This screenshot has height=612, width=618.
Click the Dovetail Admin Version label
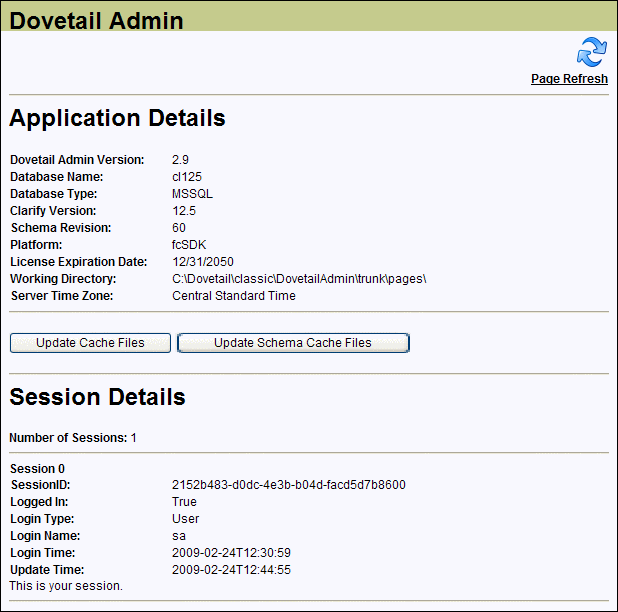point(77,160)
